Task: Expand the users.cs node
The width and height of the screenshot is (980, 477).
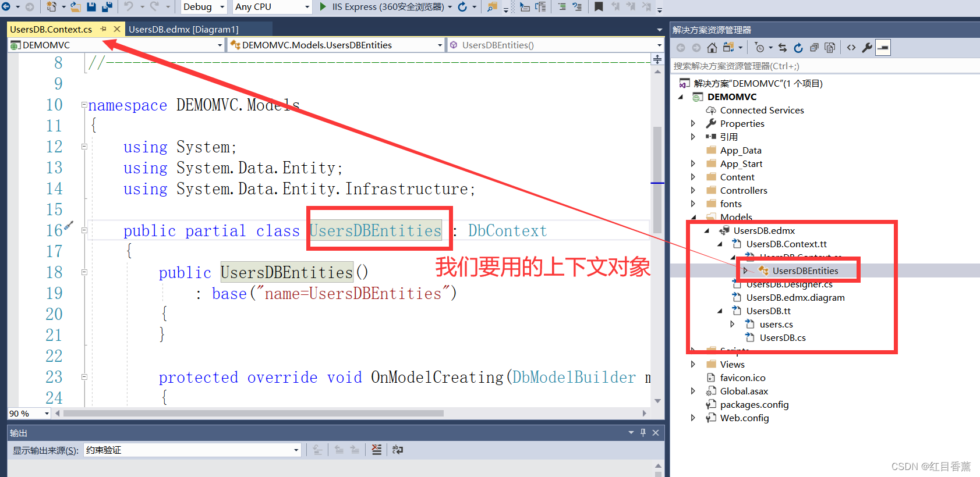Action: coord(733,324)
